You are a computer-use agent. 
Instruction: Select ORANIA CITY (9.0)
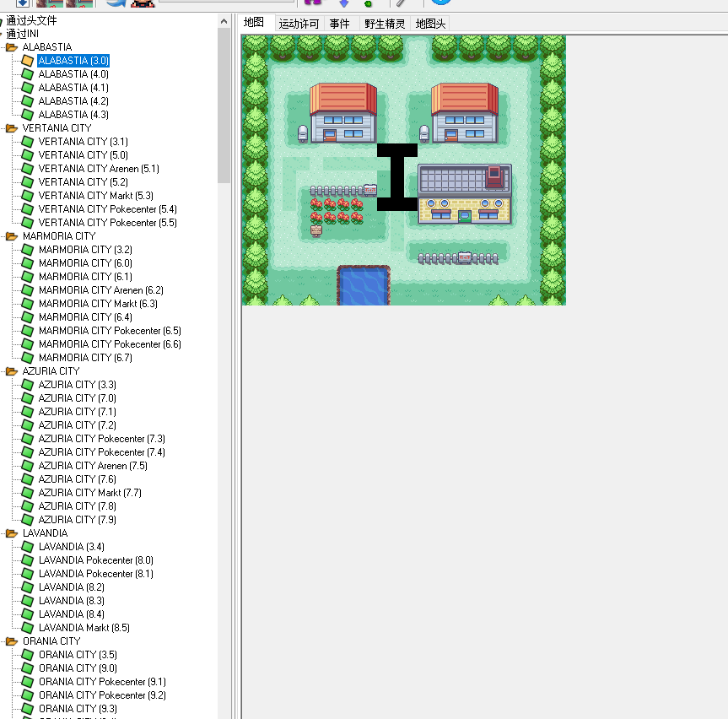point(78,668)
